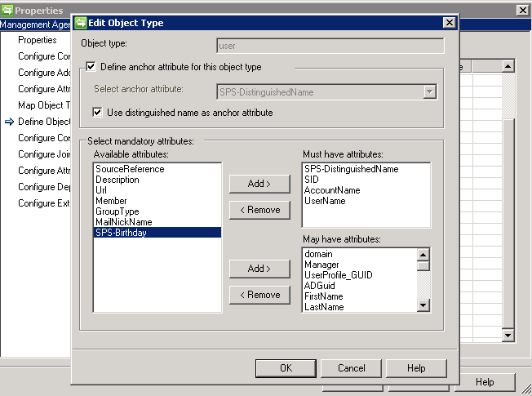This screenshot has width=532, height=396.
Task: Open Configure Ext… page in sidebar
Action: click(44, 202)
